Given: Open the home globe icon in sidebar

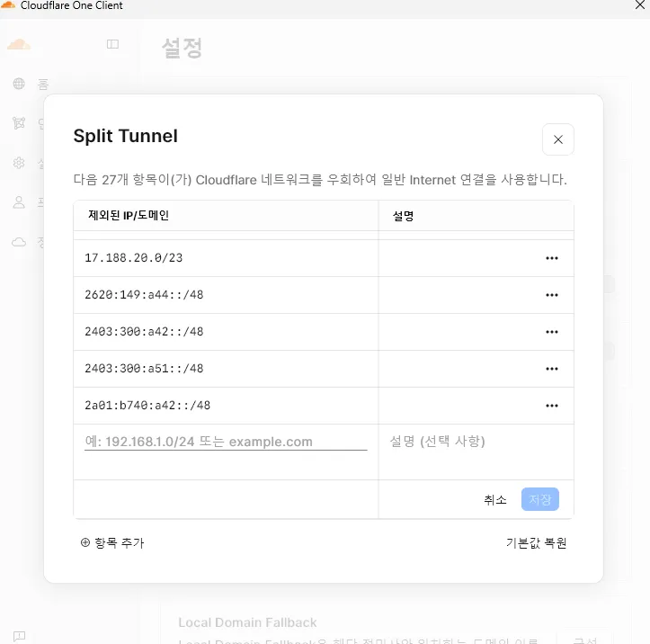Looking at the screenshot, I should (x=19, y=84).
